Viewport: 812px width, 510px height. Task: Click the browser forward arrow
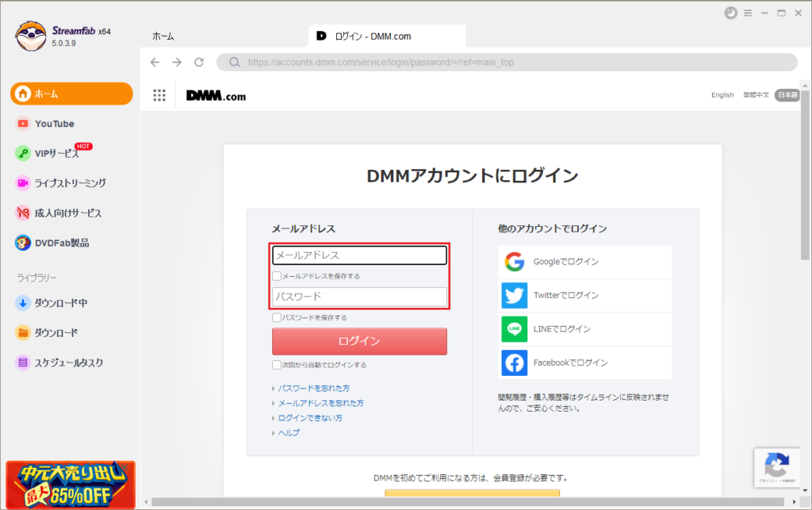point(177,62)
